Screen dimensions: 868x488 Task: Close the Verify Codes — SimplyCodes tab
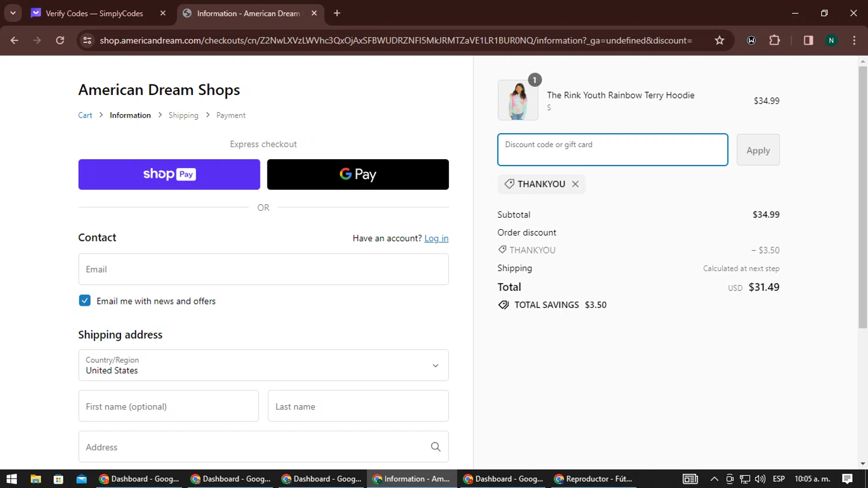(x=163, y=13)
